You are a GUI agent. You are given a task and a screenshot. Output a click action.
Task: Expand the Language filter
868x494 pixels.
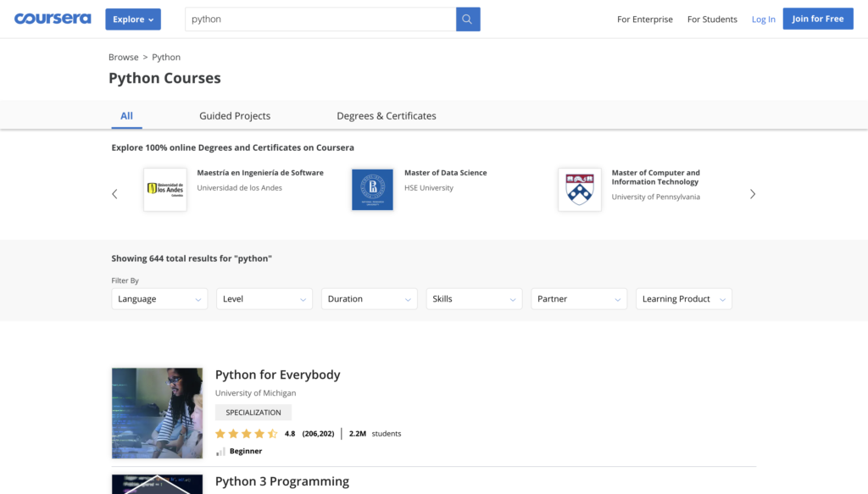coord(159,299)
